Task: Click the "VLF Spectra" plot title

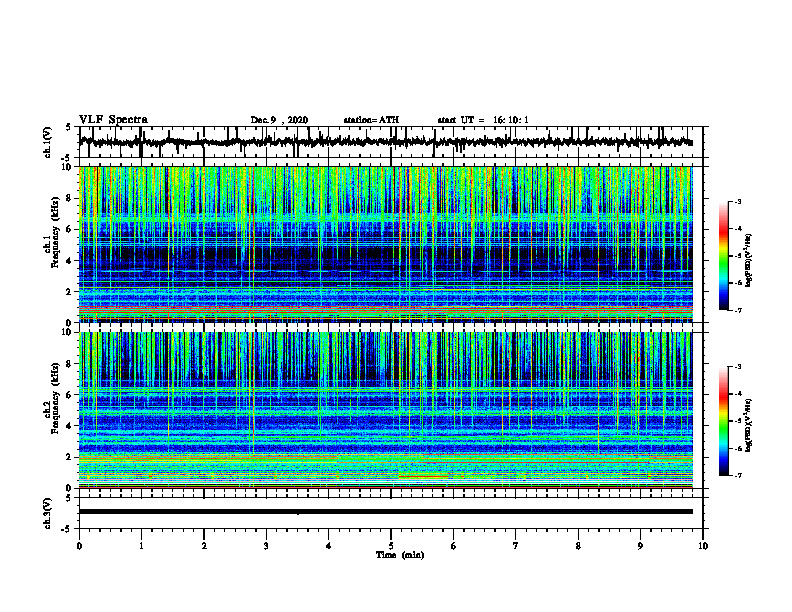Action: (113, 120)
